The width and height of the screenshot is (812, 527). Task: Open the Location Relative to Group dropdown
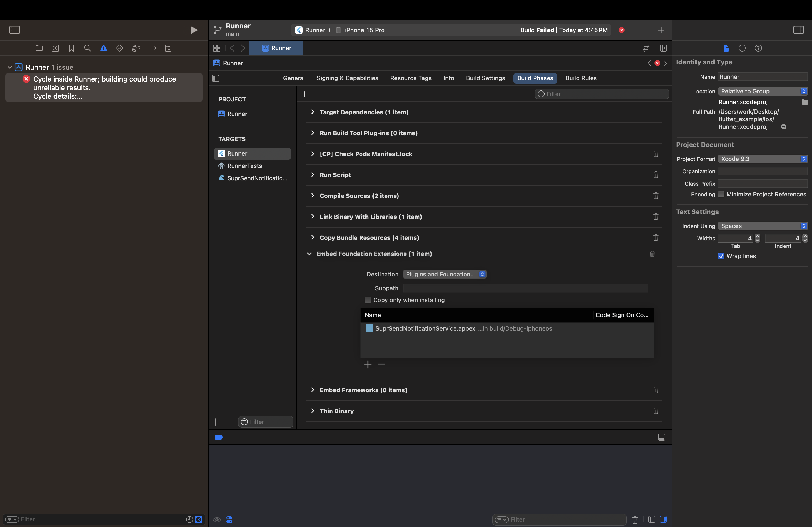coord(763,91)
